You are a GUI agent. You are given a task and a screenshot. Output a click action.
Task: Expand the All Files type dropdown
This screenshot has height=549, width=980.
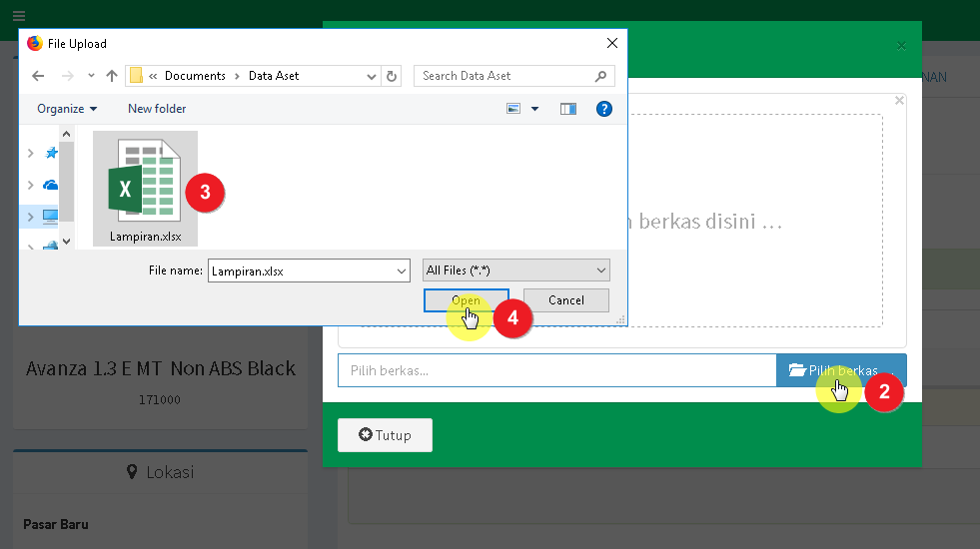click(600, 271)
